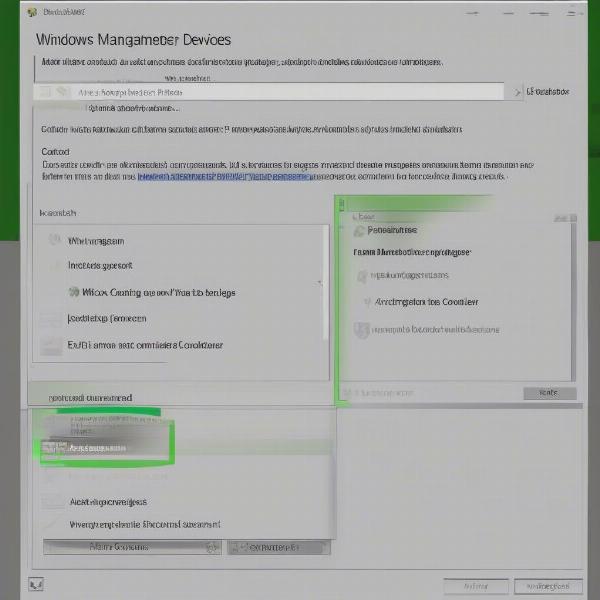Viewport: 600px width, 600px height.
Task: Click the grey button at right panel bottom
Action: coord(549,393)
